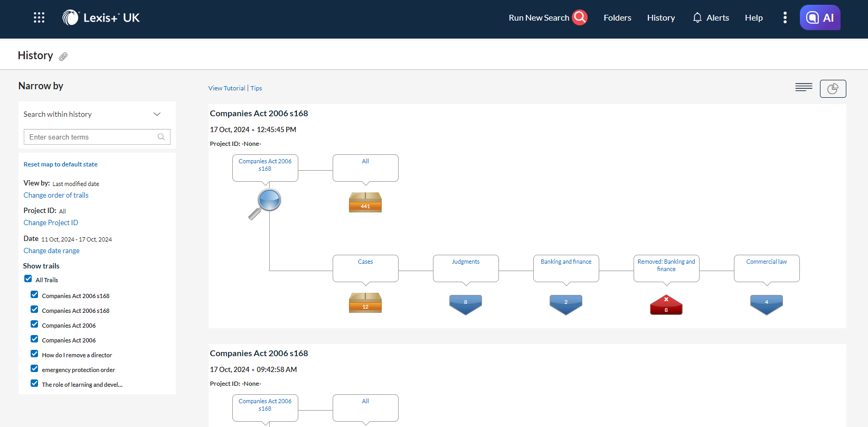Launch the Lexis+ AI assistant

(x=820, y=17)
